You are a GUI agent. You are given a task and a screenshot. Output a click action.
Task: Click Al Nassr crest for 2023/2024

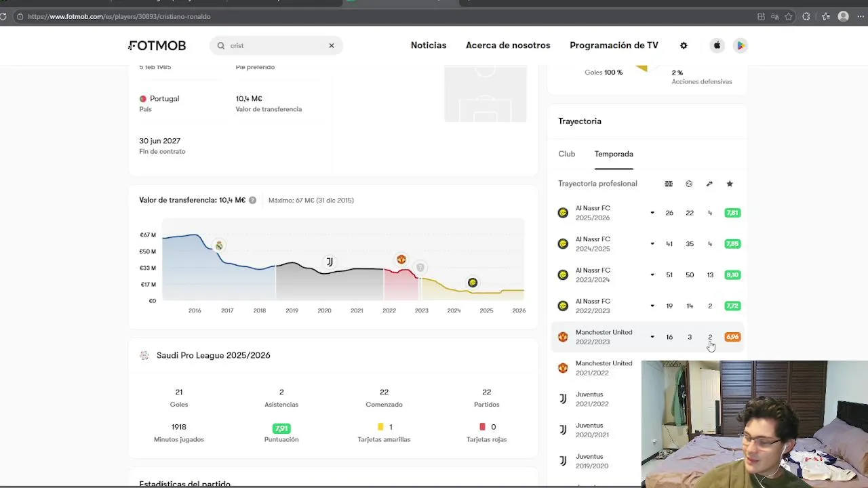tap(563, 274)
